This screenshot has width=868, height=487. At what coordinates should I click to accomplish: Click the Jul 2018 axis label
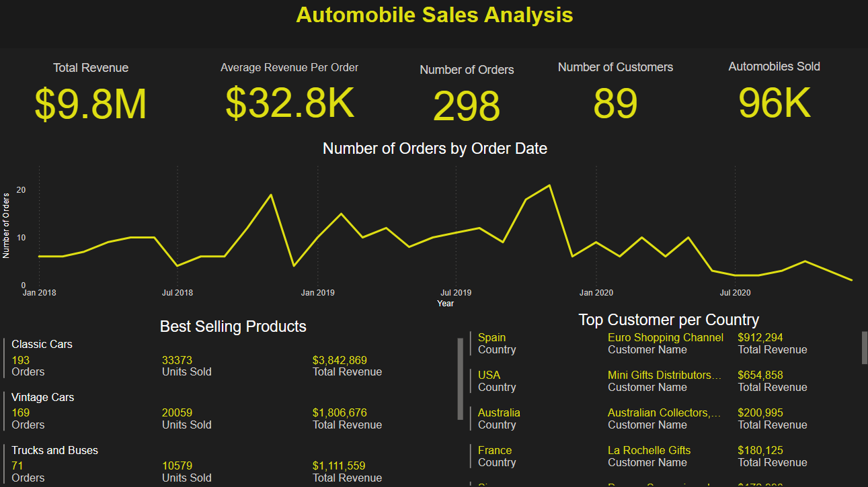point(177,293)
